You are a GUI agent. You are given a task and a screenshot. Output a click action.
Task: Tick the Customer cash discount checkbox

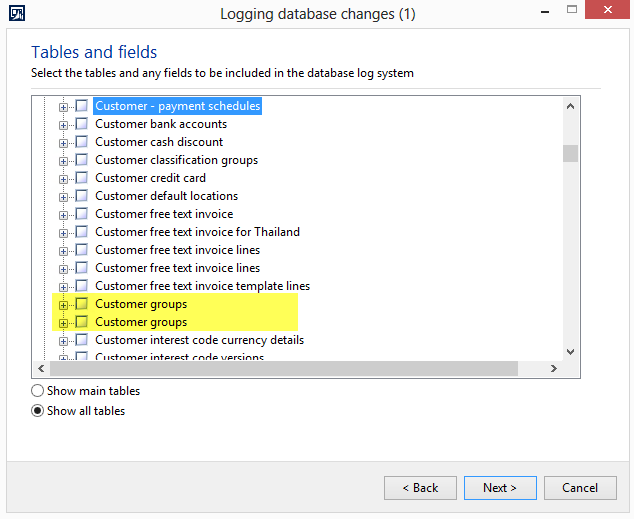tap(82, 142)
